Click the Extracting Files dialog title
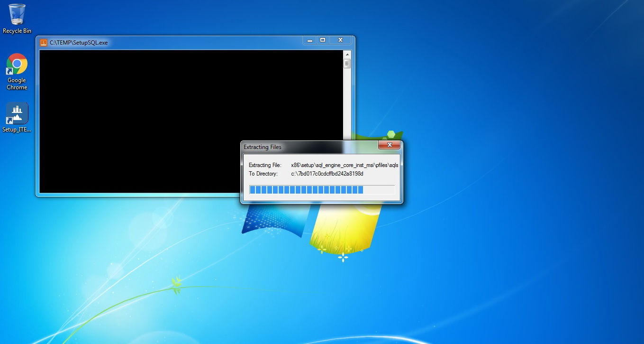The height and width of the screenshot is (344, 644). (x=263, y=147)
